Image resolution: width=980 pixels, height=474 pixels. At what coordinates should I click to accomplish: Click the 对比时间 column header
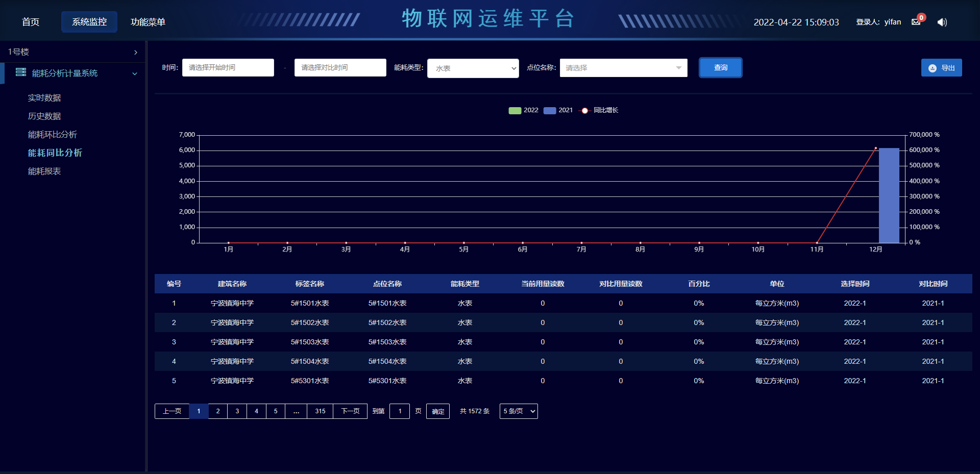pyautogui.click(x=933, y=284)
